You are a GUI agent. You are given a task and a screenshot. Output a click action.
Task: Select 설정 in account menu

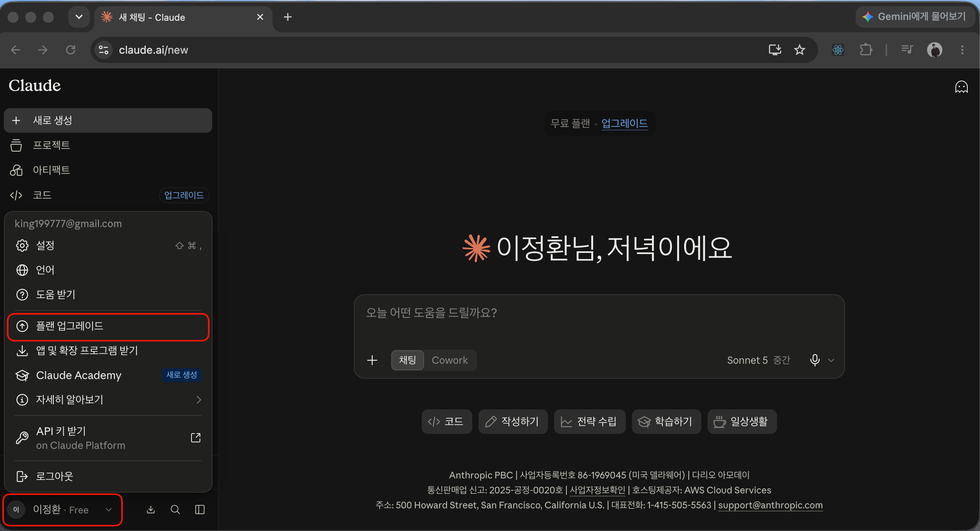pyautogui.click(x=108, y=246)
